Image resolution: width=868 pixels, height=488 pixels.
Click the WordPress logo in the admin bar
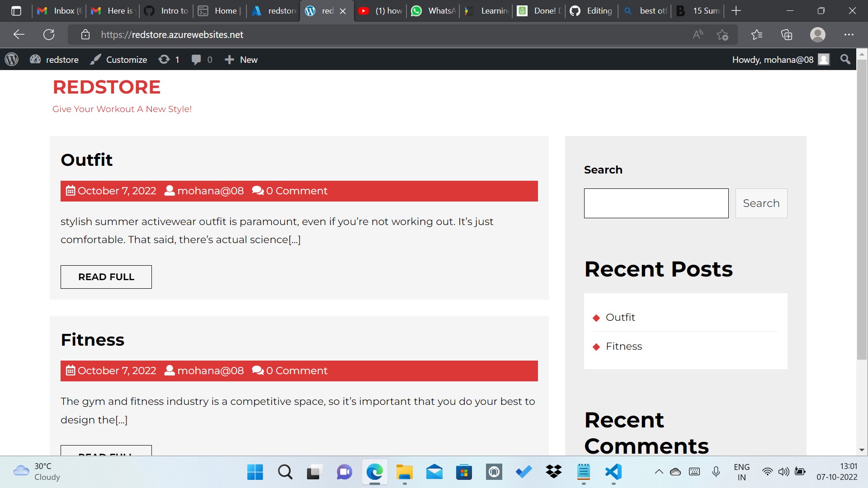pos(11,59)
